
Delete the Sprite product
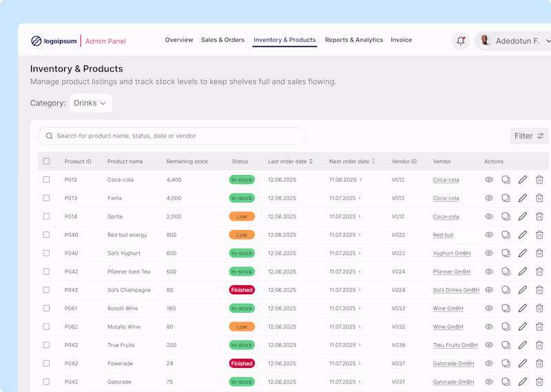click(539, 216)
